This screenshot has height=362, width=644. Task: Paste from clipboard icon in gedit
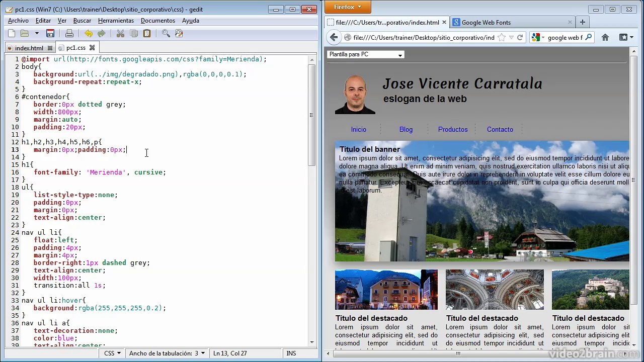click(x=147, y=33)
